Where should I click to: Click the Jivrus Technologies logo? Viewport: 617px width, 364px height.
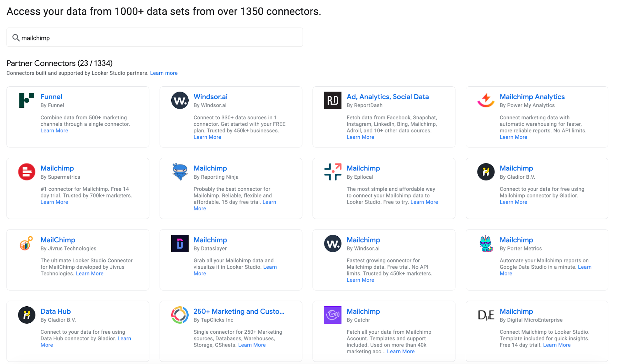26,243
